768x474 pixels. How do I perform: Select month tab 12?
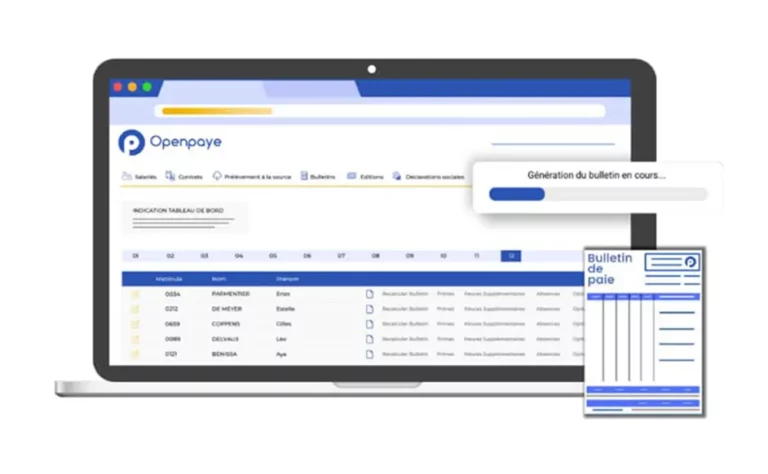click(x=510, y=256)
